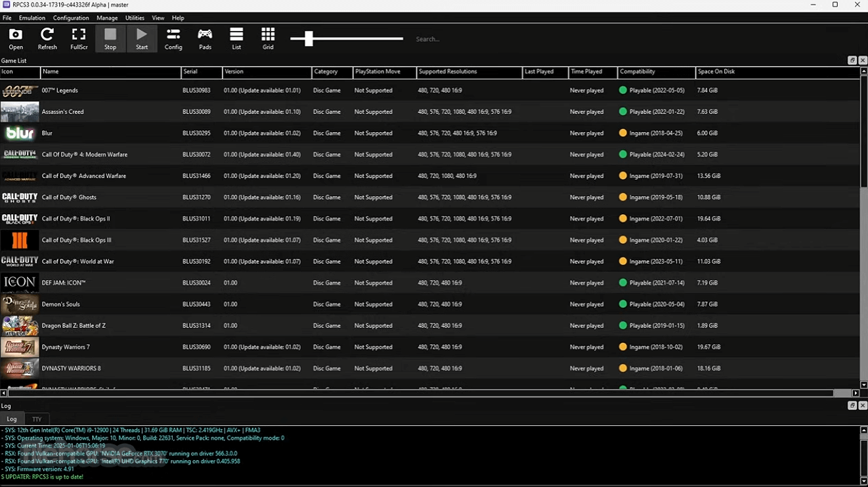Open a game with the Open icon

[x=16, y=39]
